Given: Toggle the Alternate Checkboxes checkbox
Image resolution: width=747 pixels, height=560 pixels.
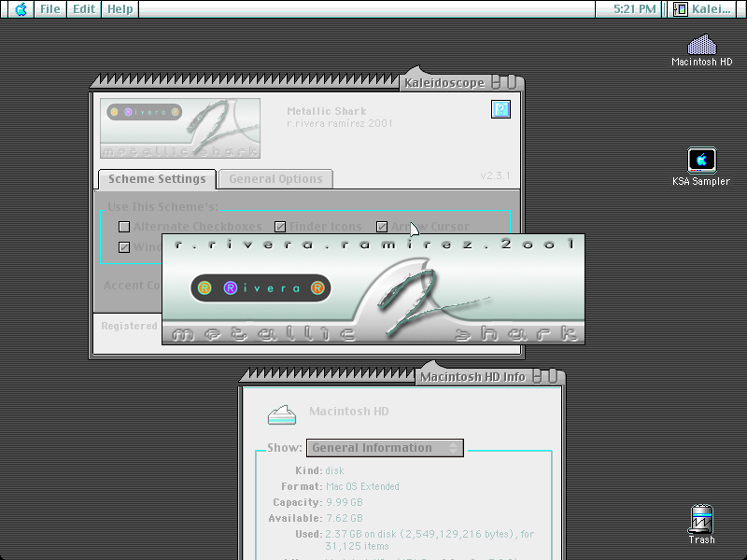Looking at the screenshot, I should [124, 227].
